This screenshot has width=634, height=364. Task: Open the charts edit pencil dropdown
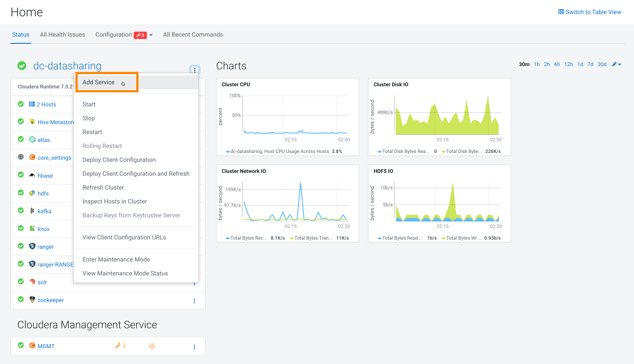click(x=616, y=65)
